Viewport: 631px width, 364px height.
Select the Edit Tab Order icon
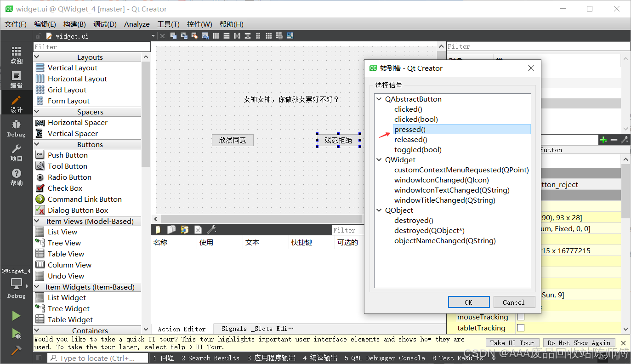pyautogui.click(x=205, y=36)
